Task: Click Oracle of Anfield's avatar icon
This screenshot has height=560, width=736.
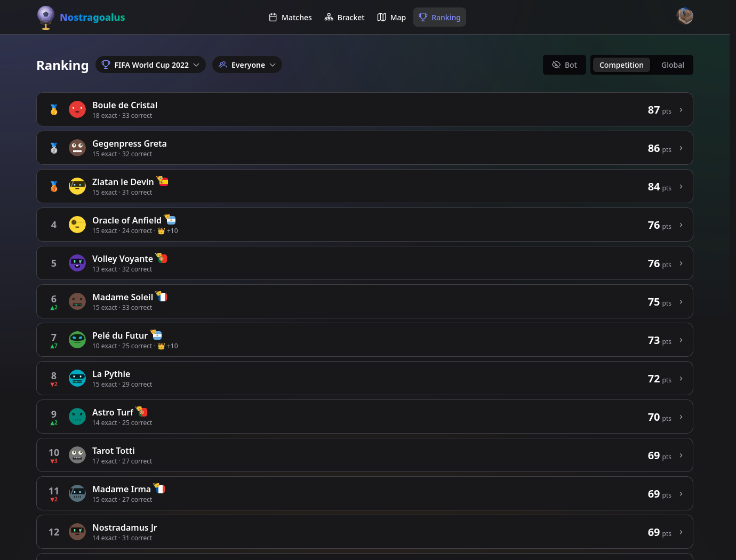Action: (x=77, y=225)
